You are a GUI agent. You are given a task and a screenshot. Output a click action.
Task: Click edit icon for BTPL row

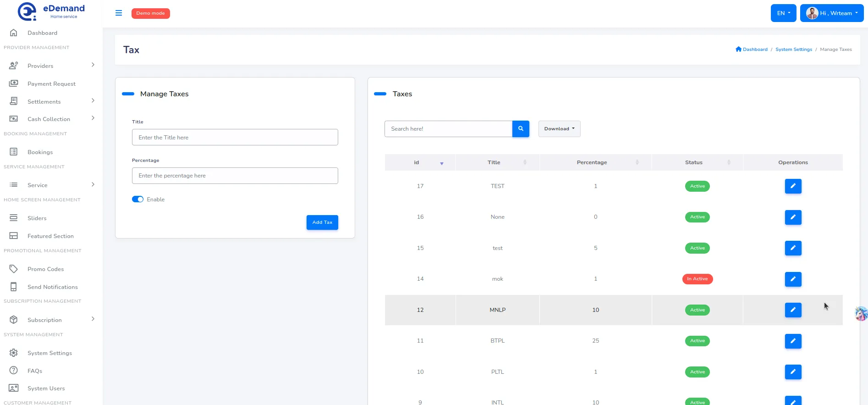click(x=793, y=341)
